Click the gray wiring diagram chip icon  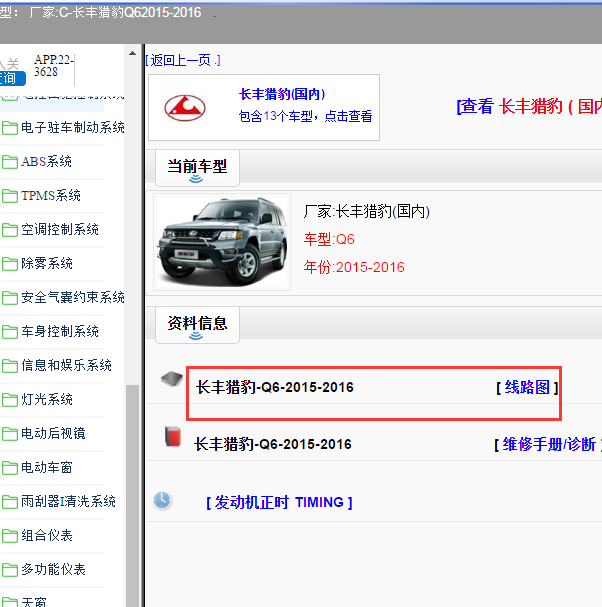(172, 379)
